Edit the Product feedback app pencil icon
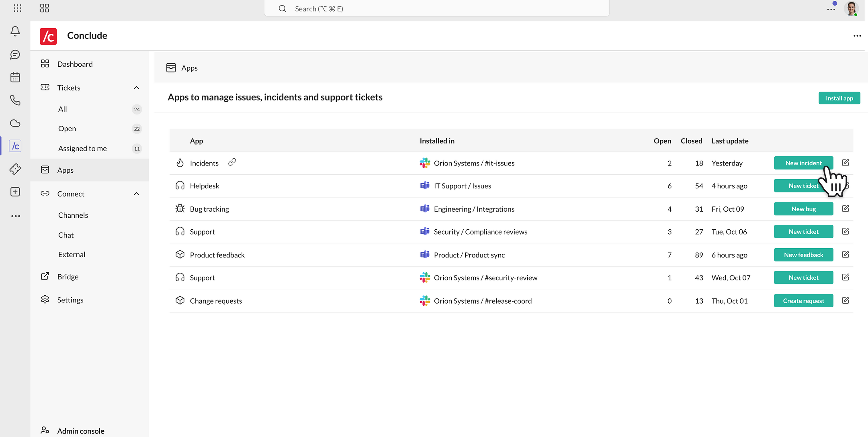 (x=845, y=254)
